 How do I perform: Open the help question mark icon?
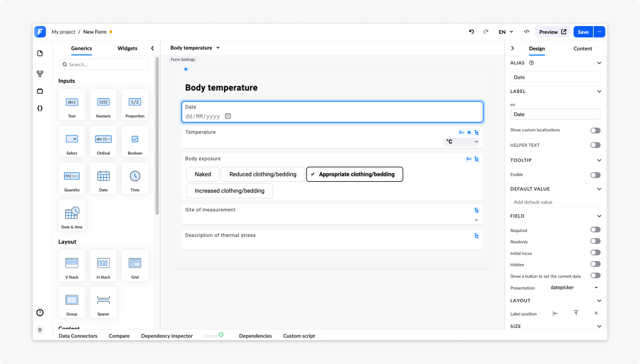pyautogui.click(x=40, y=313)
